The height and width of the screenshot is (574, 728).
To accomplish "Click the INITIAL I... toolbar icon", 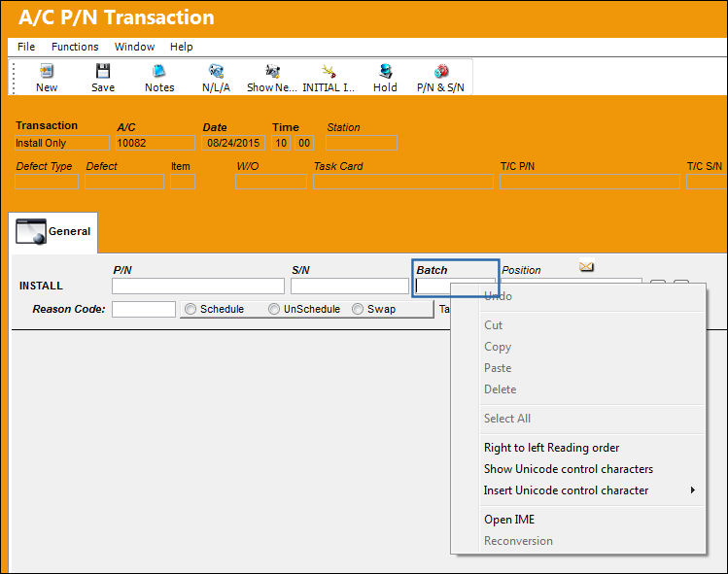I will (329, 71).
